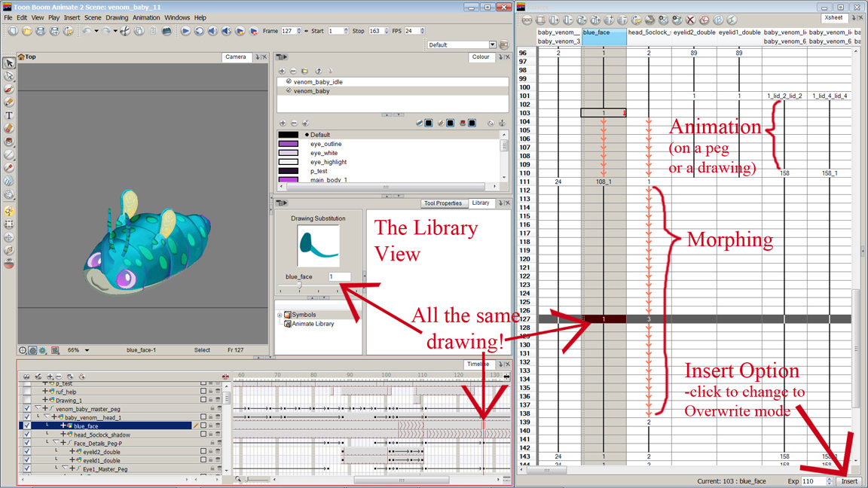Image resolution: width=868 pixels, height=488 pixels.
Task: Click the Undo arrow icon
Action: [87, 31]
